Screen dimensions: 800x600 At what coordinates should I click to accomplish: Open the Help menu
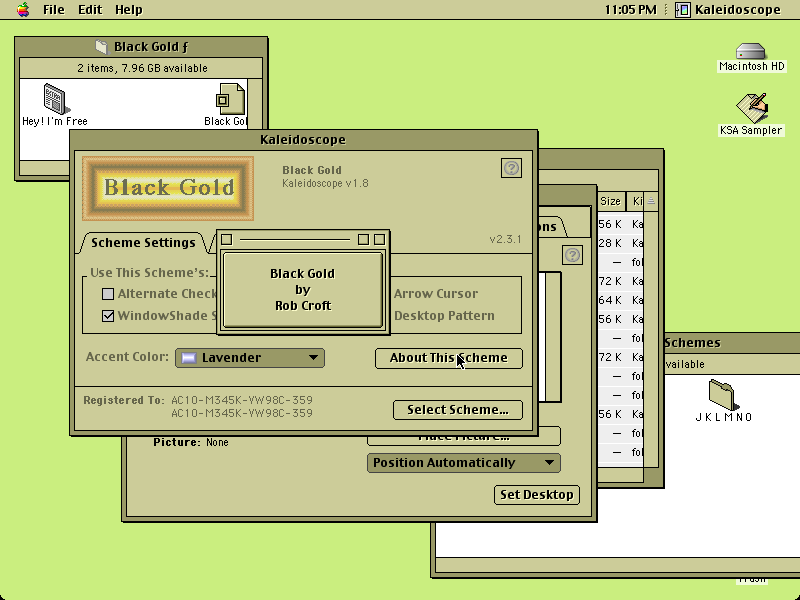(x=129, y=10)
